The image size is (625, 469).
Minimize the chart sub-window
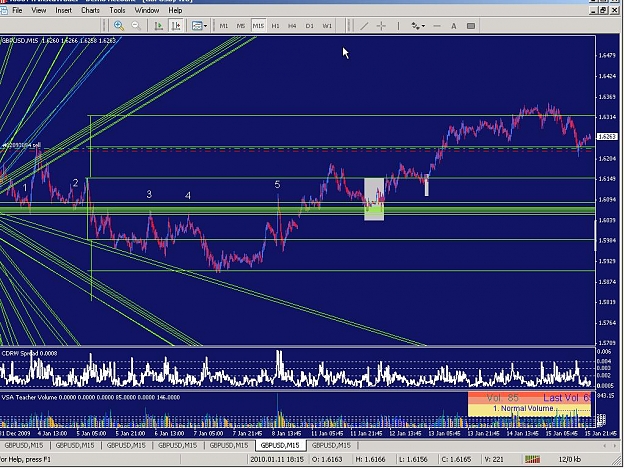(x=594, y=10)
